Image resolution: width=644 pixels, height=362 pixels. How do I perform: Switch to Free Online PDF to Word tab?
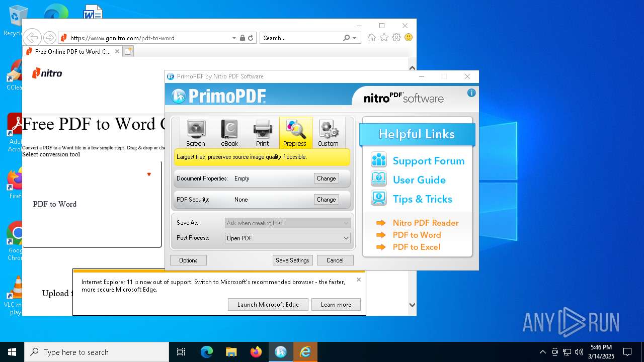(x=72, y=51)
